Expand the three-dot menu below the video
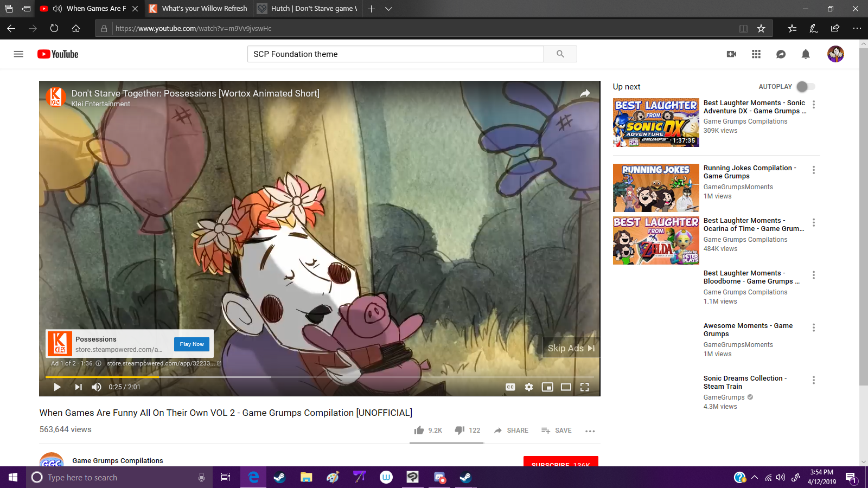 click(590, 431)
